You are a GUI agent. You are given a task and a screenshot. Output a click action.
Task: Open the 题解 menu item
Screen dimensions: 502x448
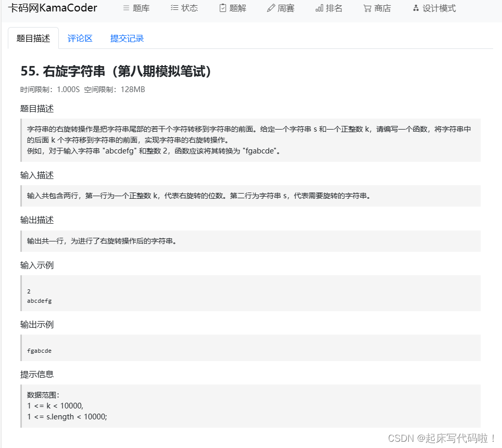point(233,8)
